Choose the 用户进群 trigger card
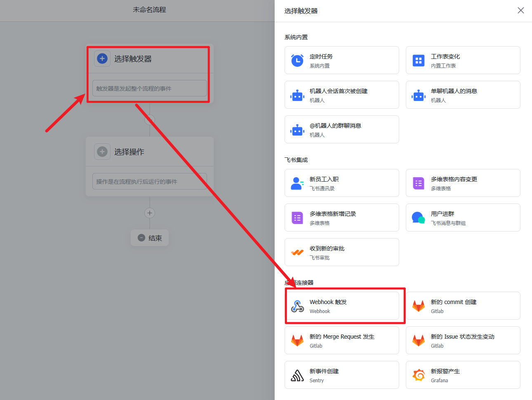The image size is (532, 400). (463, 218)
